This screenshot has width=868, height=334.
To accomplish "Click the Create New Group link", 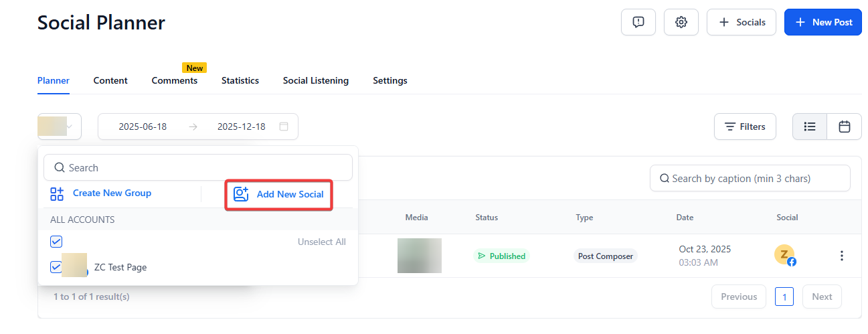I will (112, 193).
